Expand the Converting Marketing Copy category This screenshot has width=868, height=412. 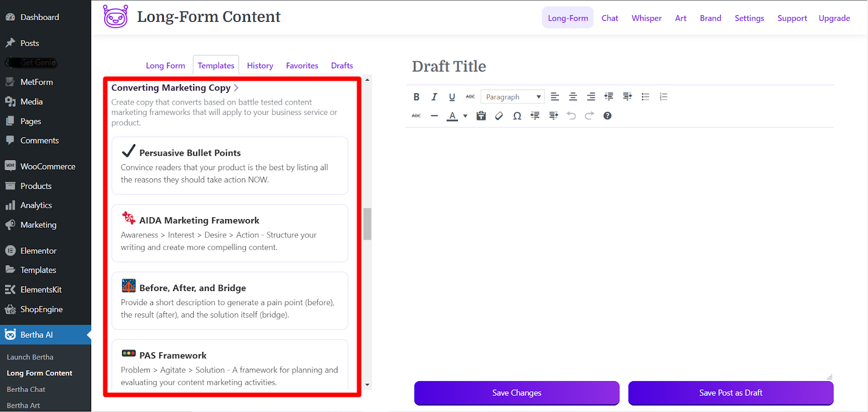(175, 88)
